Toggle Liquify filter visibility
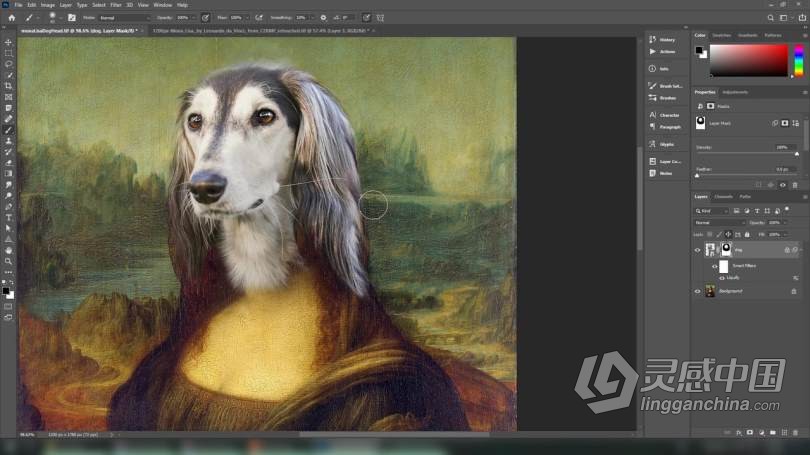The height and width of the screenshot is (455, 810). tap(722, 278)
